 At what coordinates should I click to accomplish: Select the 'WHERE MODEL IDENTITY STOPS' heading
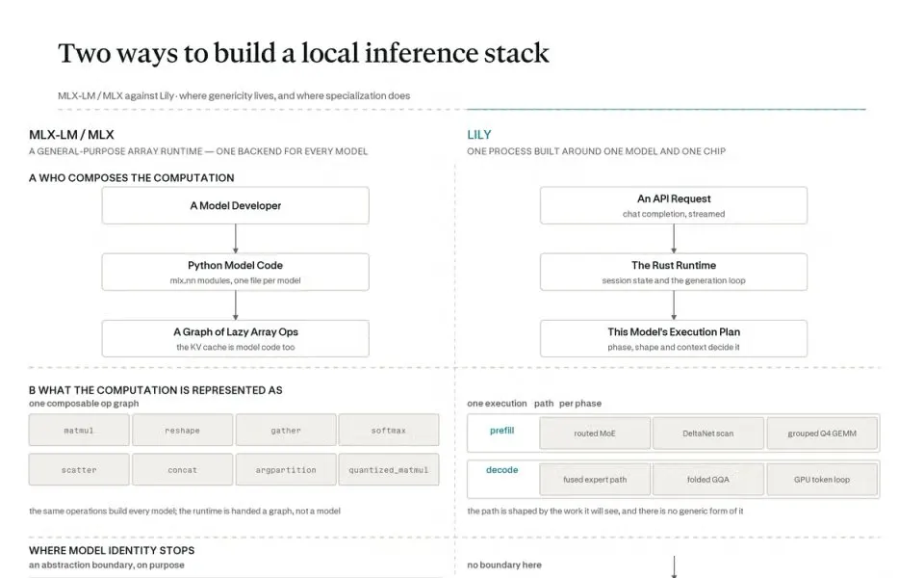click(x=112, y=551)
